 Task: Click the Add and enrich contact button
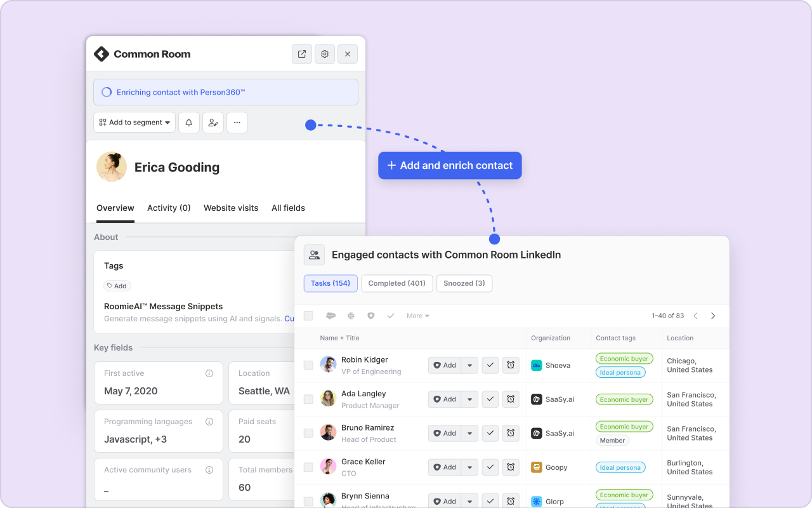[x=450, y=165]
